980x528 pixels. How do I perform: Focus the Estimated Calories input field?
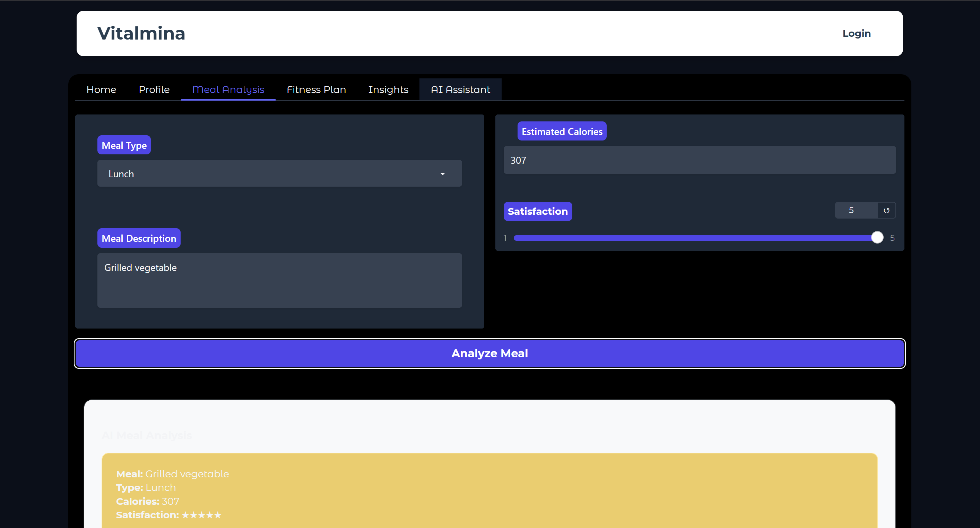coord(699,160)
